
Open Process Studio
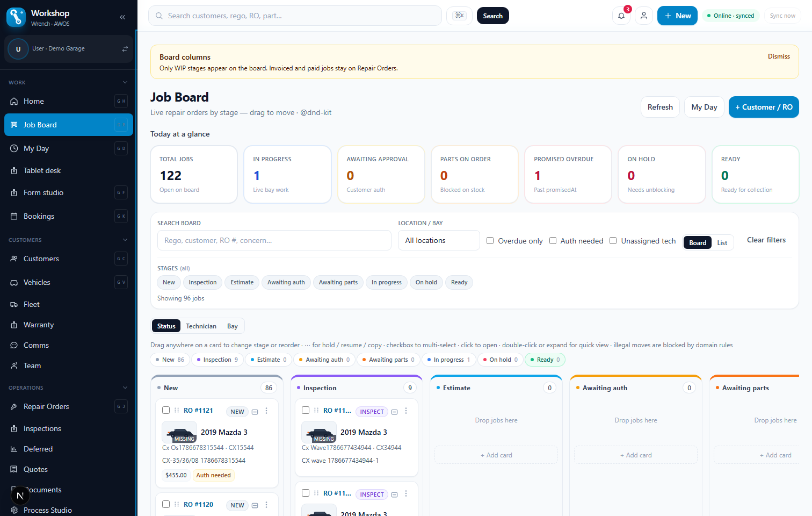point(69,510)
